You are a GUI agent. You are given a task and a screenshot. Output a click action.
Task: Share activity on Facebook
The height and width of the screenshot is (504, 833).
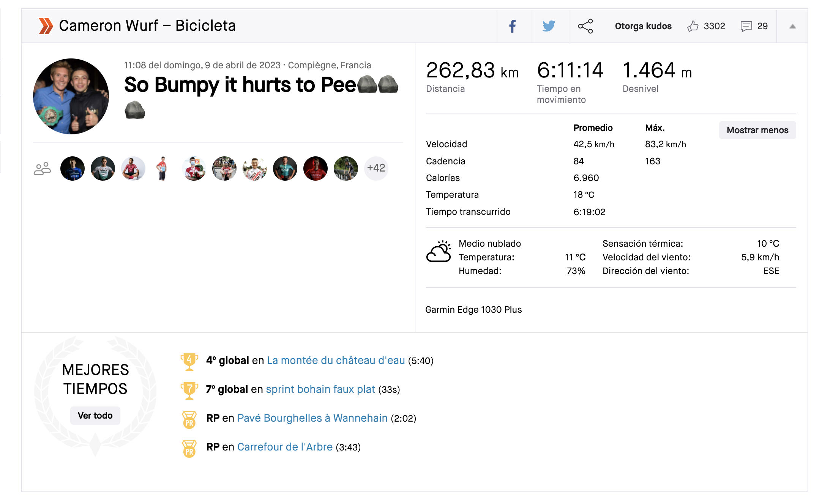coord(513,26)
